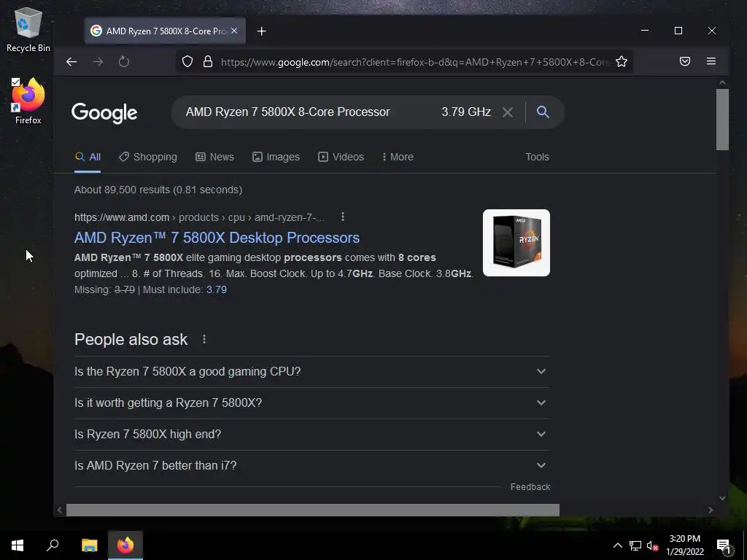
Task: Select the Firefox desktop shortcut
Action: tap(28, 101)
